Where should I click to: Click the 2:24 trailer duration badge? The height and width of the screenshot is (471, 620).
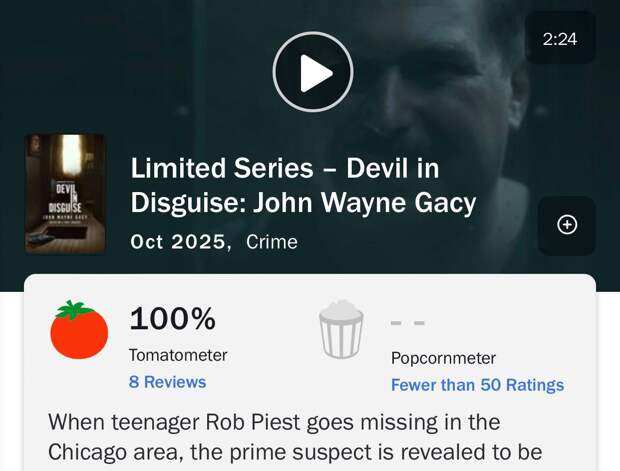[x=560, y=39]
